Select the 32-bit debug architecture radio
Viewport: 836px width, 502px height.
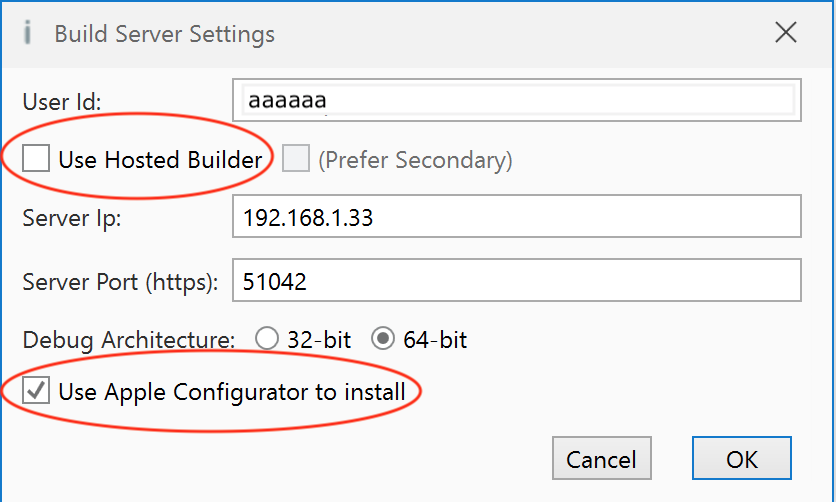pyautogui.click(x=267, y=339)
